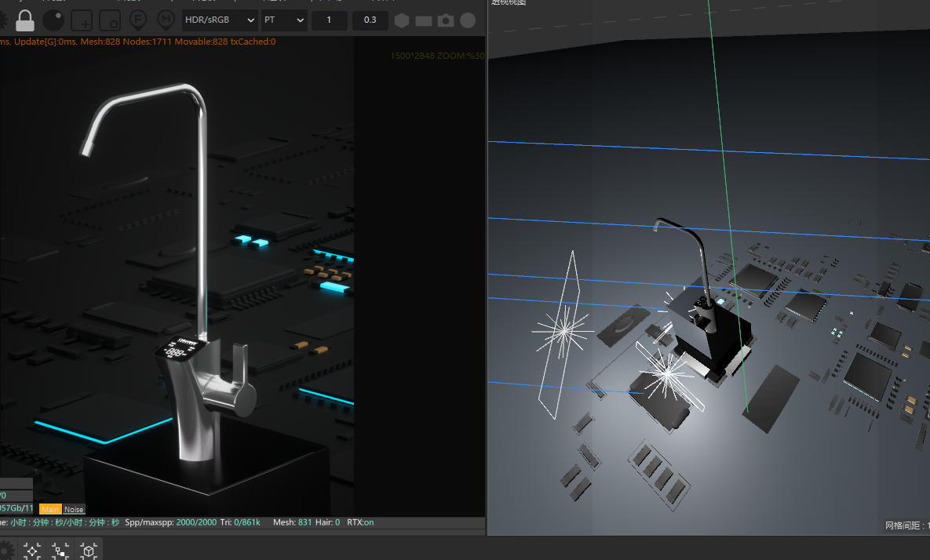Click the frame-center-point icon in bottom toolbar

pos(32,551)
